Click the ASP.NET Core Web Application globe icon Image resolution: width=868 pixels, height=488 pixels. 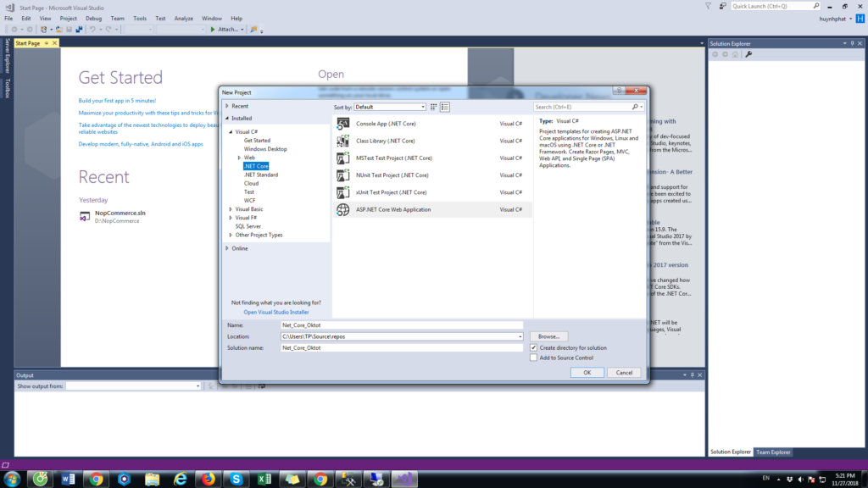point(343,209)
